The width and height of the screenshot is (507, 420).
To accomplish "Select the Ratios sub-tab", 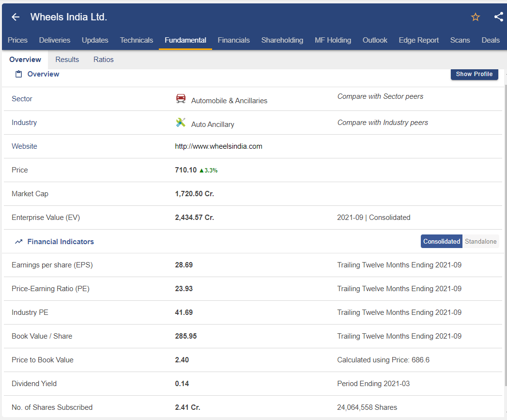I will pos(104,60).
